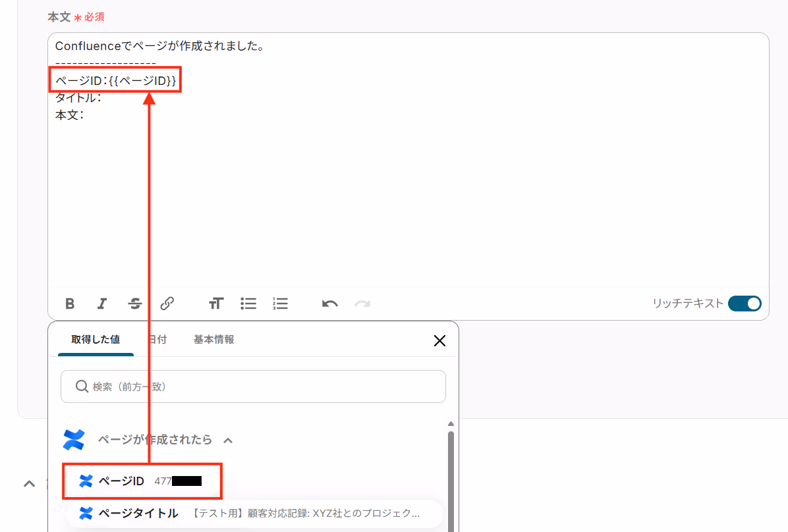Toggle italic formatting

[x=102, y=304]
